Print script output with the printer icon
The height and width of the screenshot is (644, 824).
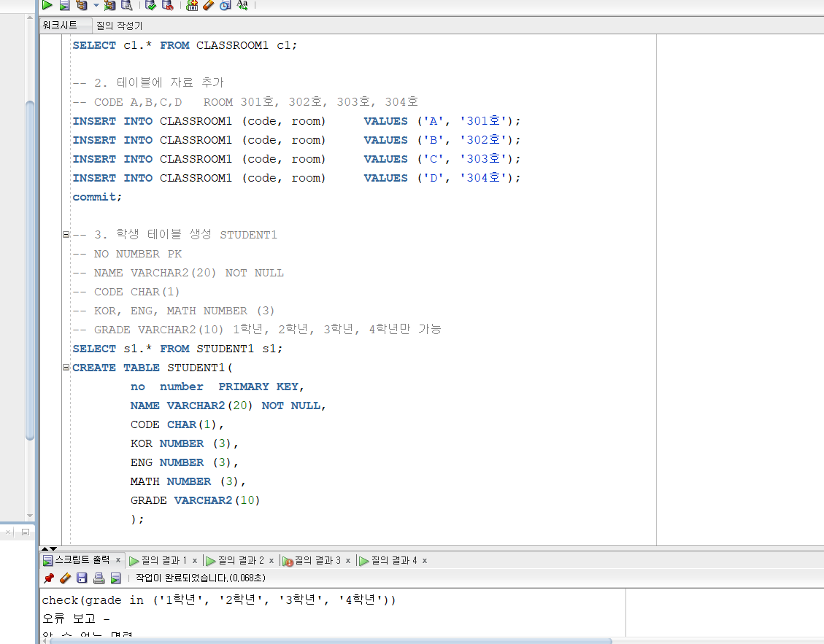(x=99, y=578)
